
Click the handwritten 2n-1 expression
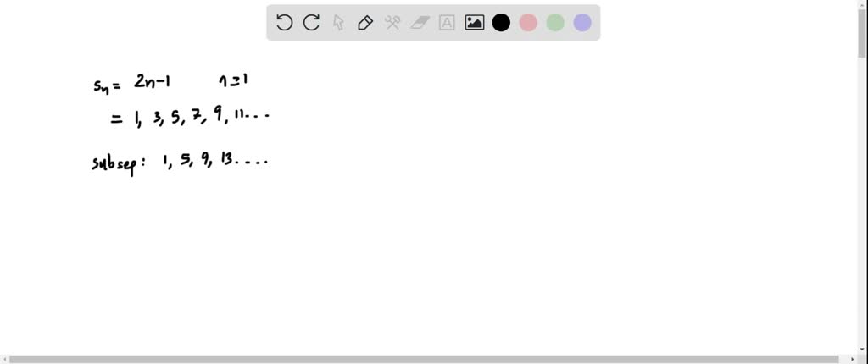[x=152, y=82]
